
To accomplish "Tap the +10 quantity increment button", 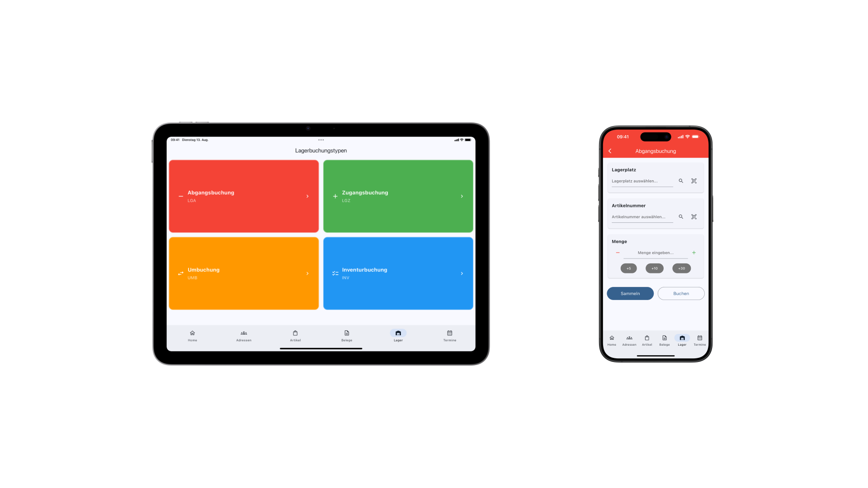I will 655,267.
